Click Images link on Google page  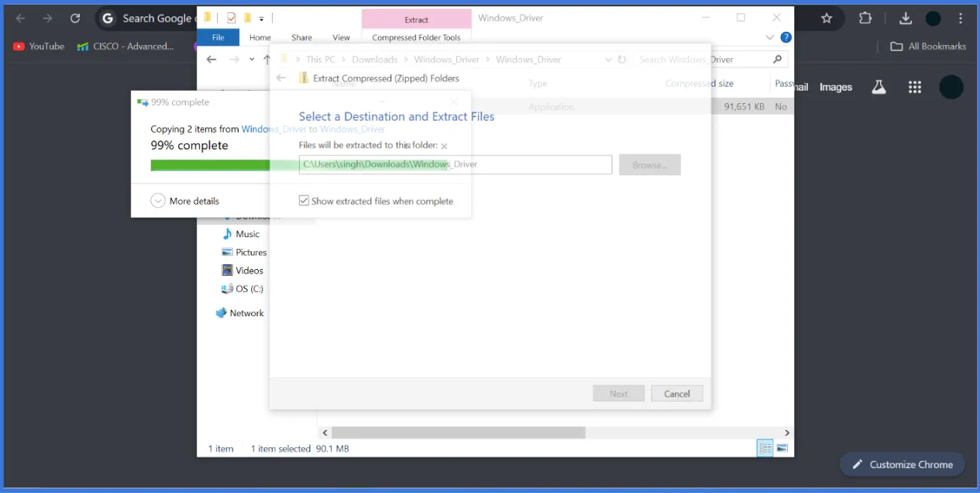[x=836, y=87]
